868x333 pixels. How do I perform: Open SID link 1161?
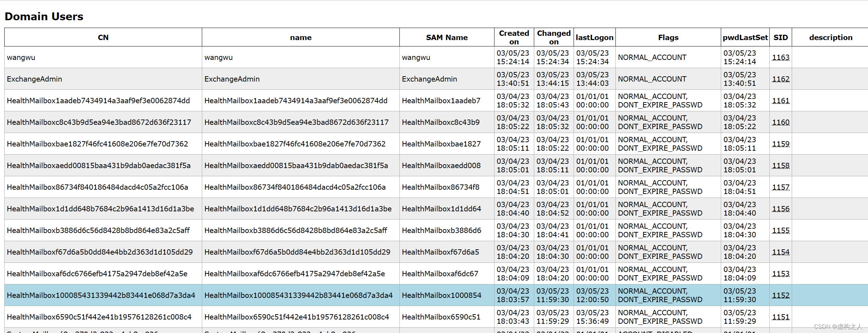(x=781, y=100)
